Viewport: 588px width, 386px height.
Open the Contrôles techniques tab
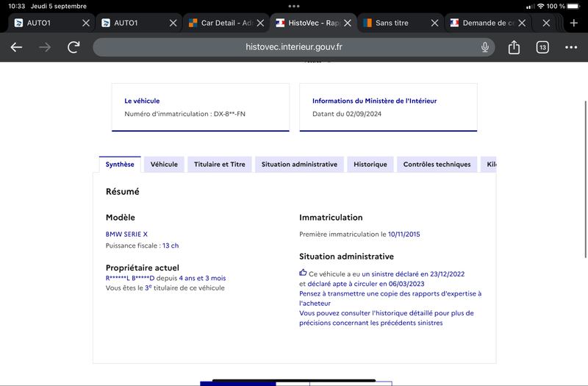[x=437, y=164]
